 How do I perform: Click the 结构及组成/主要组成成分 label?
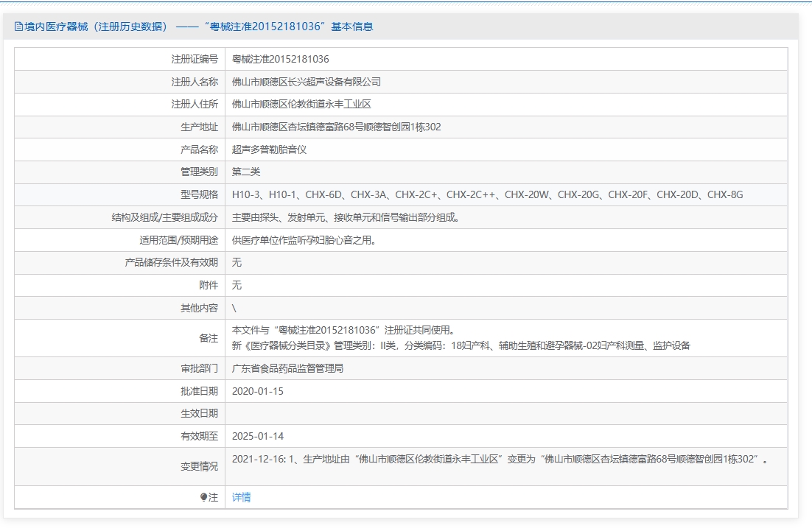click(164, 217)
